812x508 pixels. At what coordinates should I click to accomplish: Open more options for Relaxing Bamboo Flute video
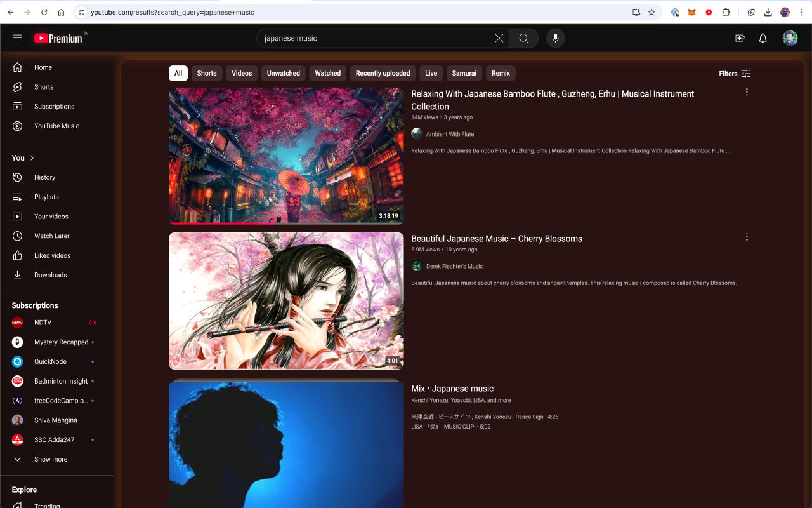click(747, 92)
